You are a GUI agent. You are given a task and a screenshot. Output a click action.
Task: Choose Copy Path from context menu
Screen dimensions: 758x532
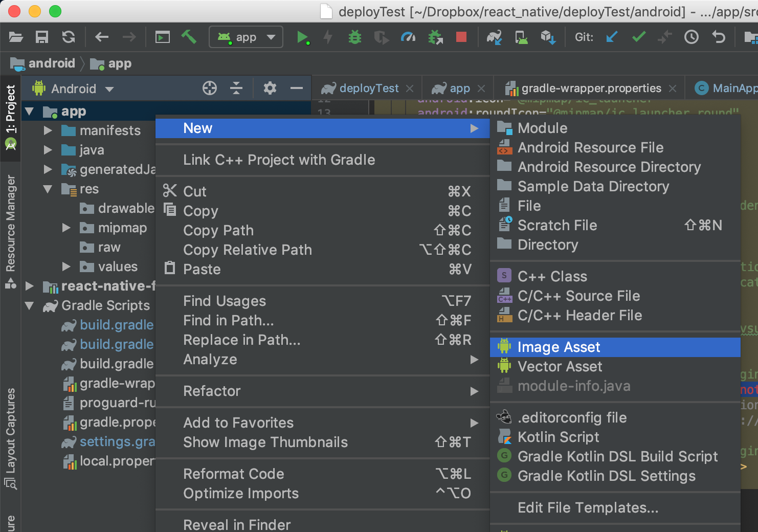click(322, 231)
